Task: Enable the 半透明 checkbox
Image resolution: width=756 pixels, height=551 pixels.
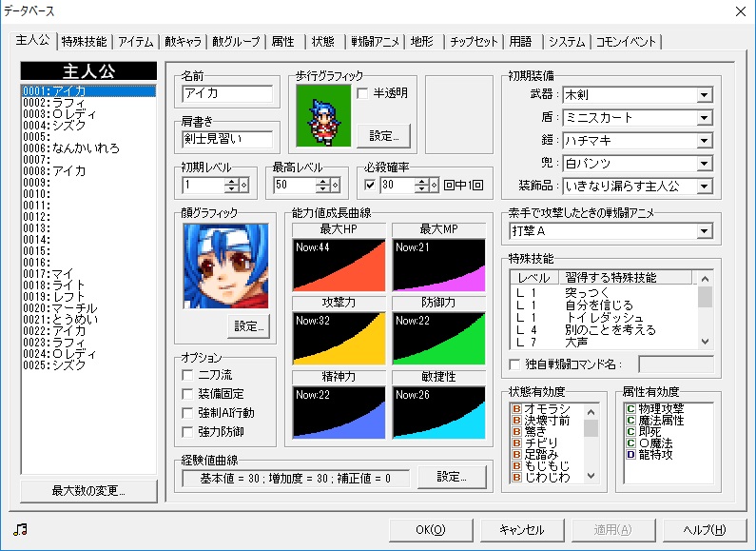Action: point(362,93)
